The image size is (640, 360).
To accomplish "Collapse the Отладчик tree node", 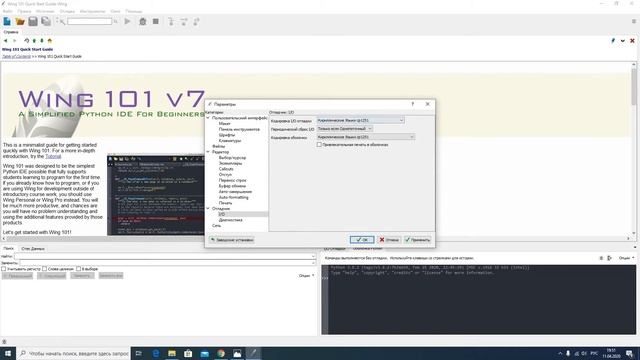I will click(208, 209).
